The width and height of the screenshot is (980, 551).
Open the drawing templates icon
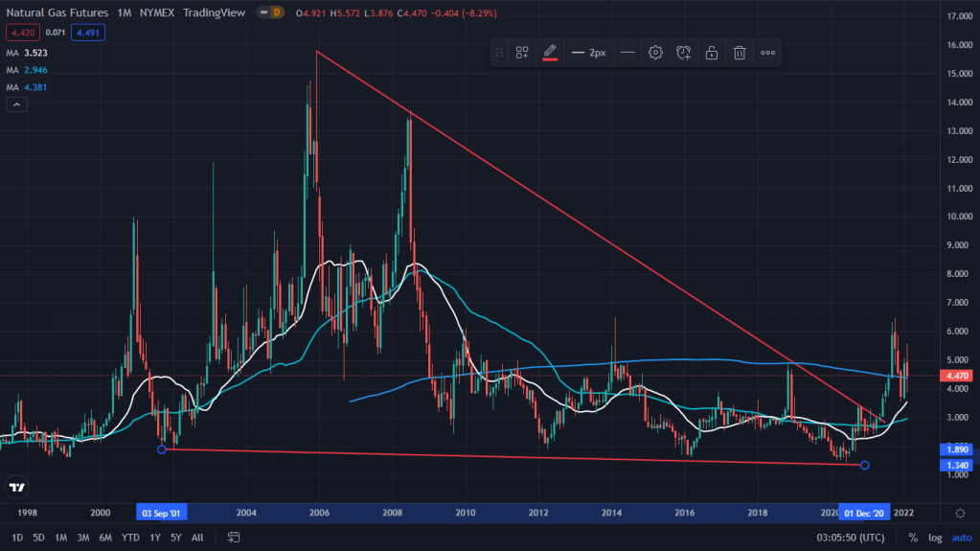point(522,53)
